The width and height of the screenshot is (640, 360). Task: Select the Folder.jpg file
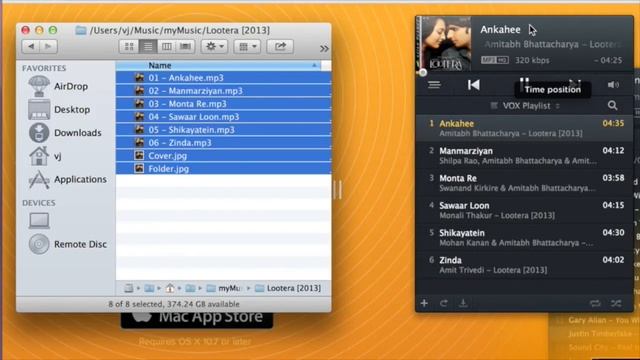[223, 169]
